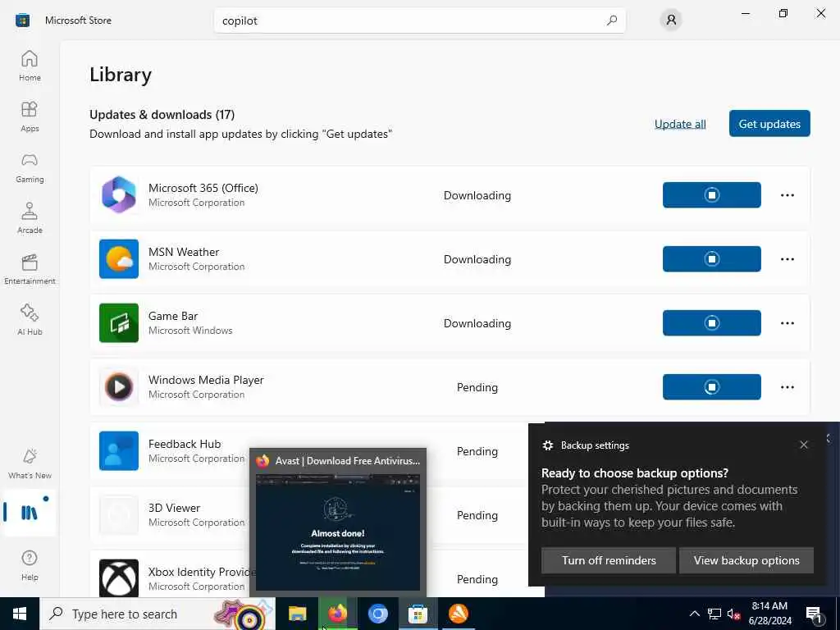Open more options for Windows Media Player
This screenshot has width=840, height=630.
tap(787, 387)
